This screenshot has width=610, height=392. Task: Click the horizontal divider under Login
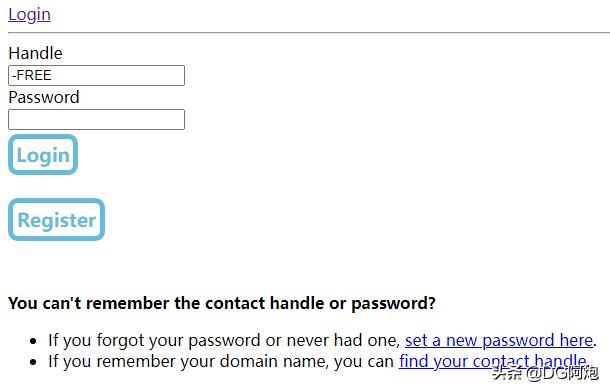click(309, 33)
